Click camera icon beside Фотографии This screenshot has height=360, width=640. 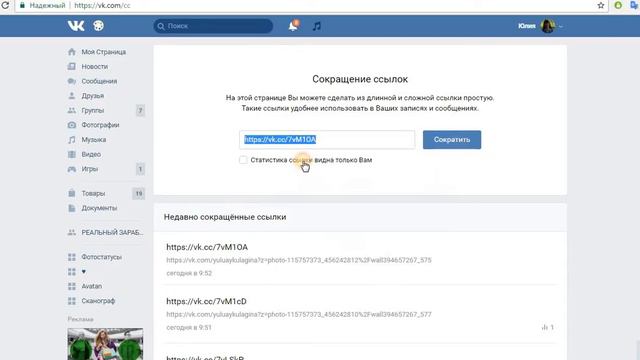pyautogui.click(x=72, y=125)
